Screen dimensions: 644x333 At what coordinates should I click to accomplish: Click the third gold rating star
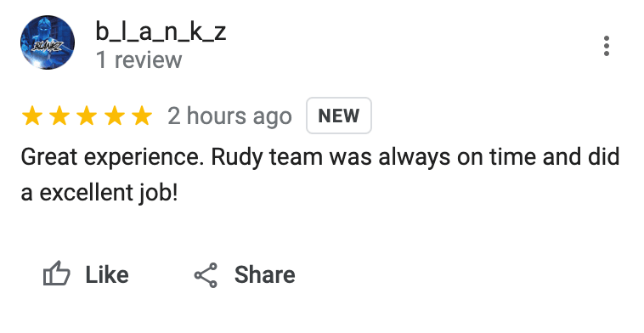[87, 116]
